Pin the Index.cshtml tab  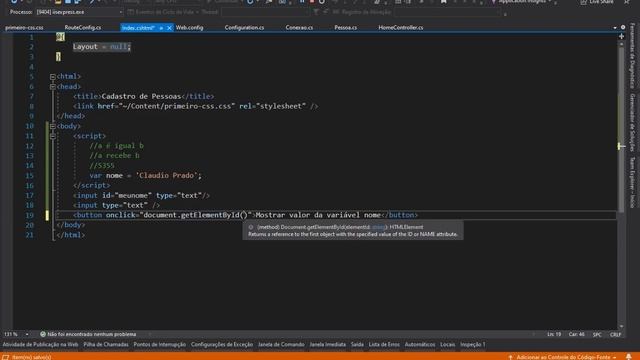tap(161, 28)
